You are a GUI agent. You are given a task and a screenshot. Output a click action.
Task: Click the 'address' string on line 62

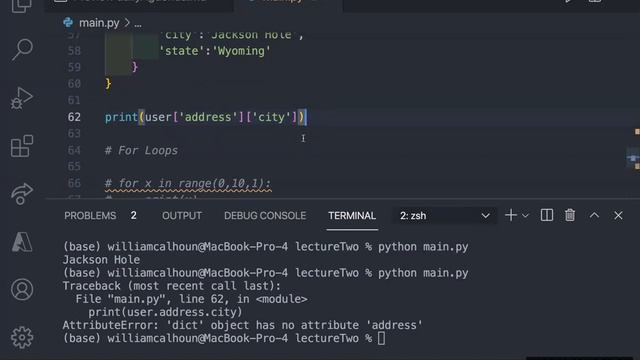pos(208,117)
